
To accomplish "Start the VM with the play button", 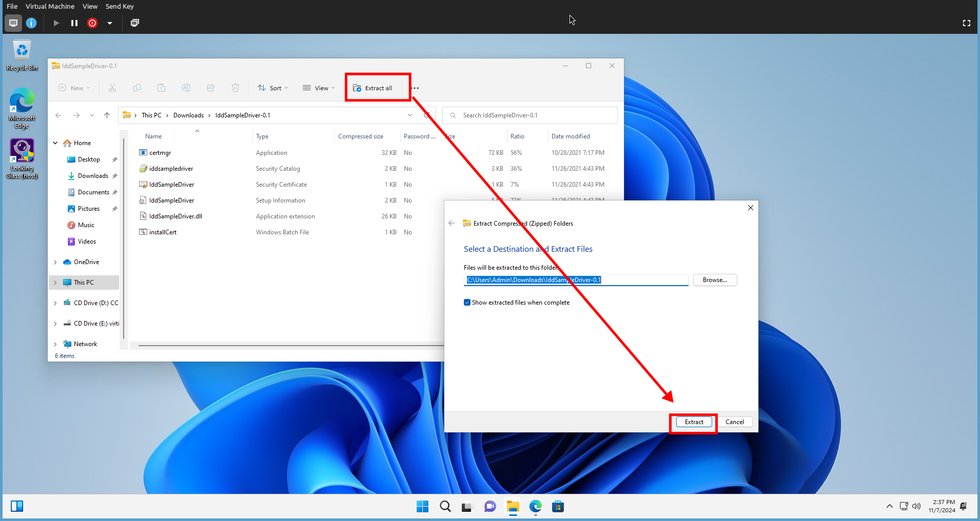I will (x=56, y=23).
